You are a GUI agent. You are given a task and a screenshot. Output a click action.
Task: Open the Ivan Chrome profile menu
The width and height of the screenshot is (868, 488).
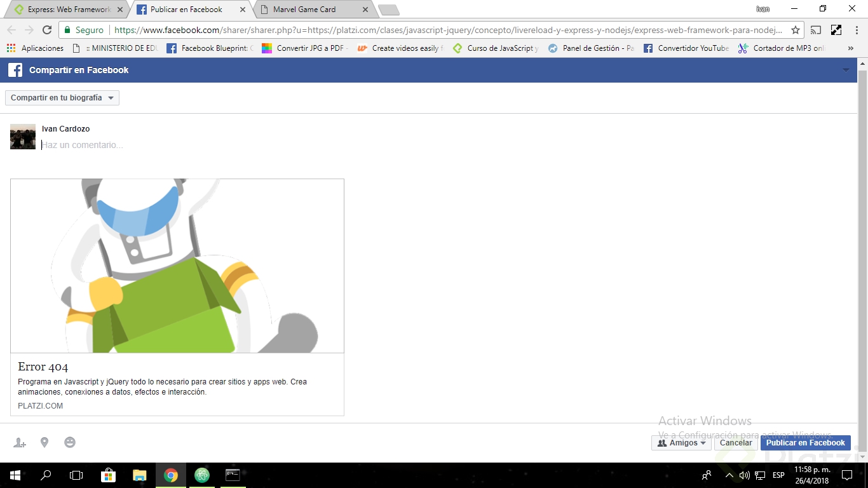pyautogui.click(x=763, y=9)
